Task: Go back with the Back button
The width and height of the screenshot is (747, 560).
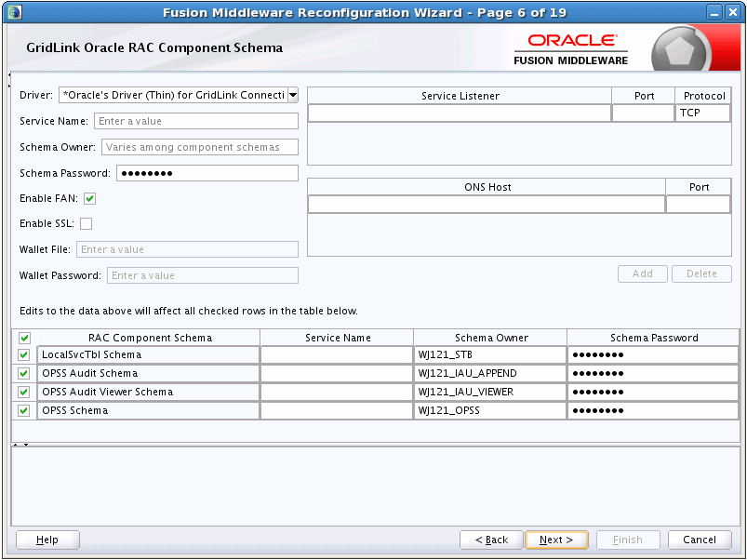Action: (x=490, y=540)
